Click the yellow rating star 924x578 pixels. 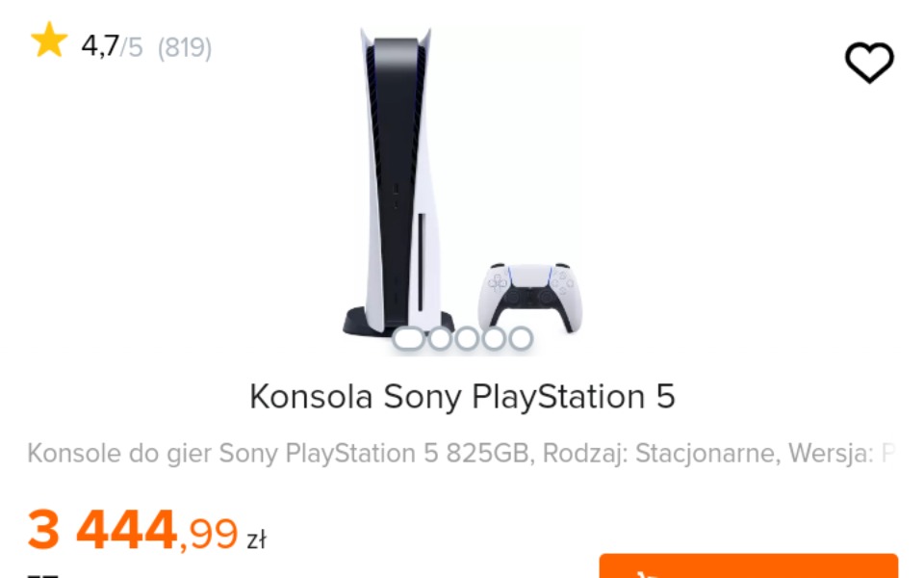(48, 42)
